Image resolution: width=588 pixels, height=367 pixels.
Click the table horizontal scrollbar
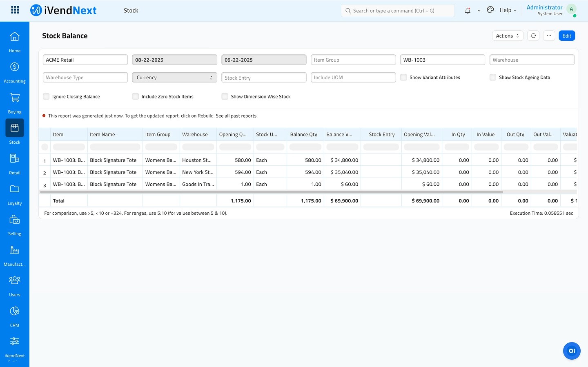click(272, 192)
